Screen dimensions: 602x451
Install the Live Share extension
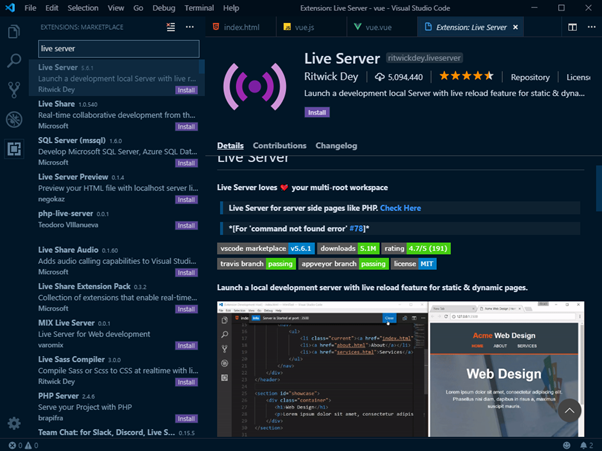tap(186, 127)
